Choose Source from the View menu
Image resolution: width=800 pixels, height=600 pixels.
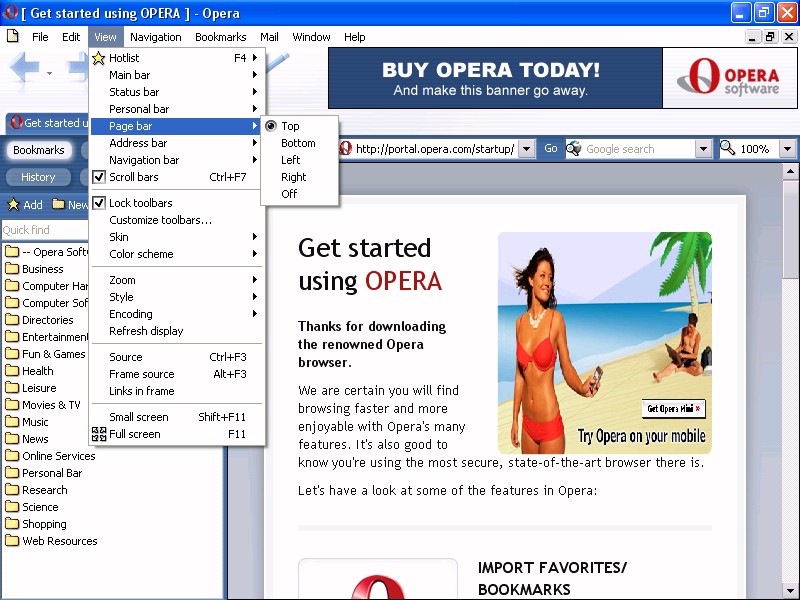click(177, 357)
